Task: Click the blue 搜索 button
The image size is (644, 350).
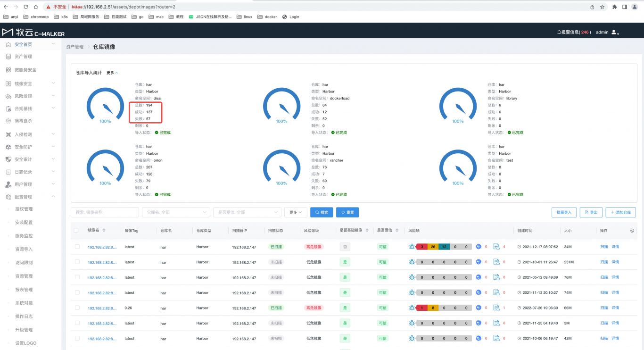Action: [x=322, y=212]
